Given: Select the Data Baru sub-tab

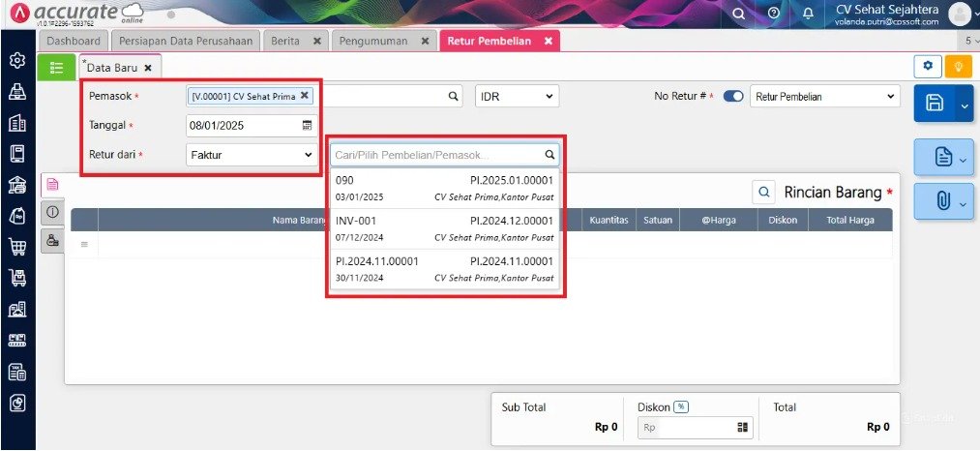Looking at the screenshot, I should click(x=112, y=68).
